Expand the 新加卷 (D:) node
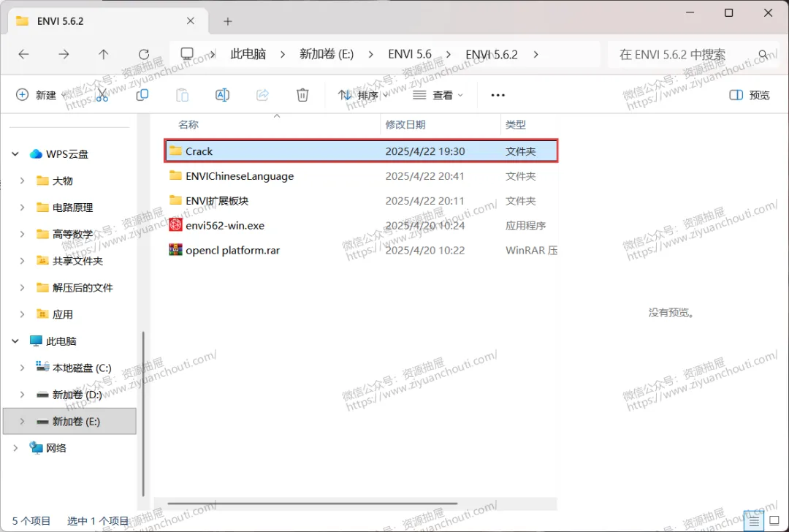The height and width of the screenshot is (532, 789). pos(22,395)
